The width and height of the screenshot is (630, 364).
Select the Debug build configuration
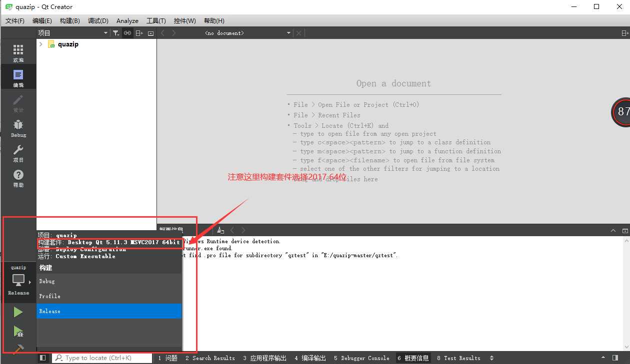click(x=109, y=281)
